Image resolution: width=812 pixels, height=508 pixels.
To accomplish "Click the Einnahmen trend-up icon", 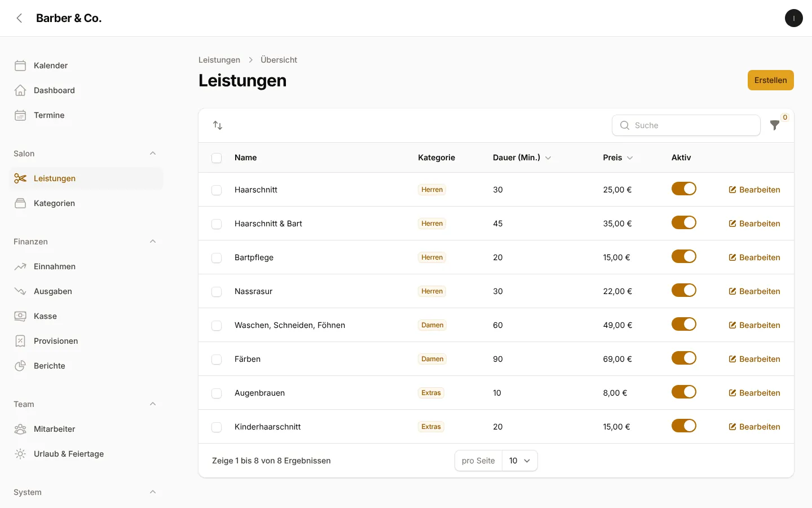I will click(x=20, y=266).
